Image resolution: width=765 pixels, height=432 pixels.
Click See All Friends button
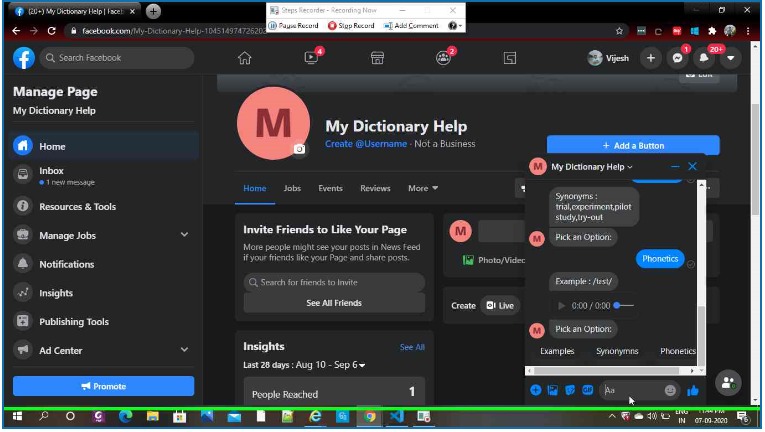pyautogui.click(x=334, y=303)
